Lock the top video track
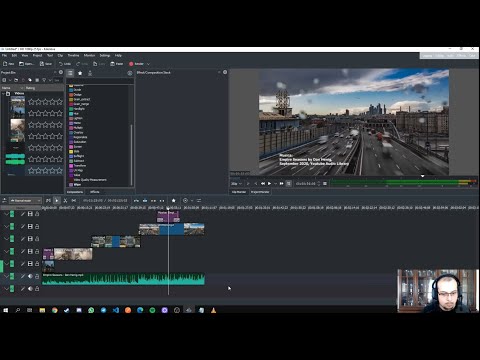Screen dimensions: 480x360 point(37,214)
